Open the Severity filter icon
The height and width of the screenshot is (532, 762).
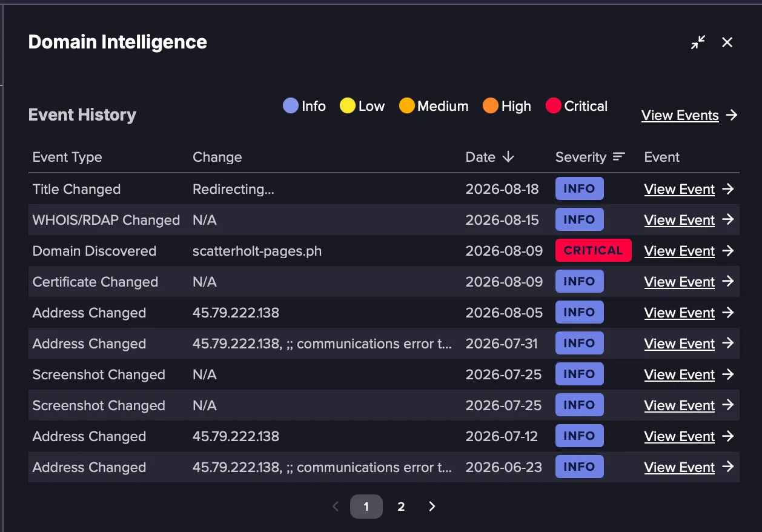coord(618,157)
